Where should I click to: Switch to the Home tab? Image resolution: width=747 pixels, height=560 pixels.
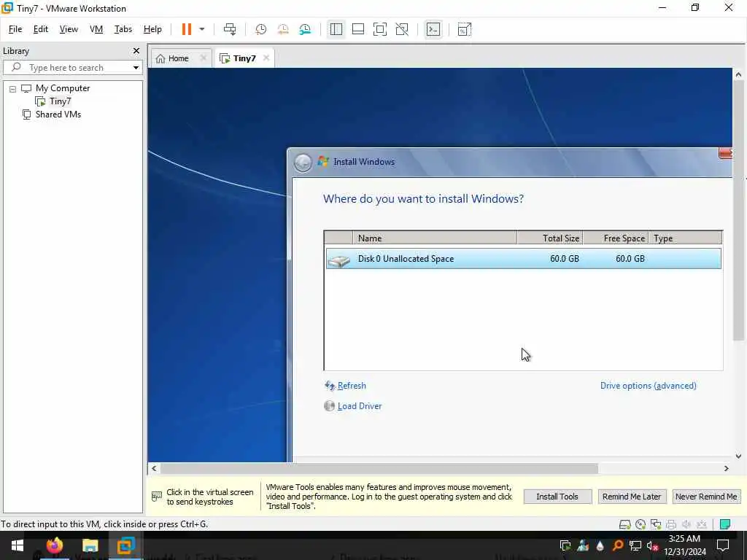tap(178, 58)
